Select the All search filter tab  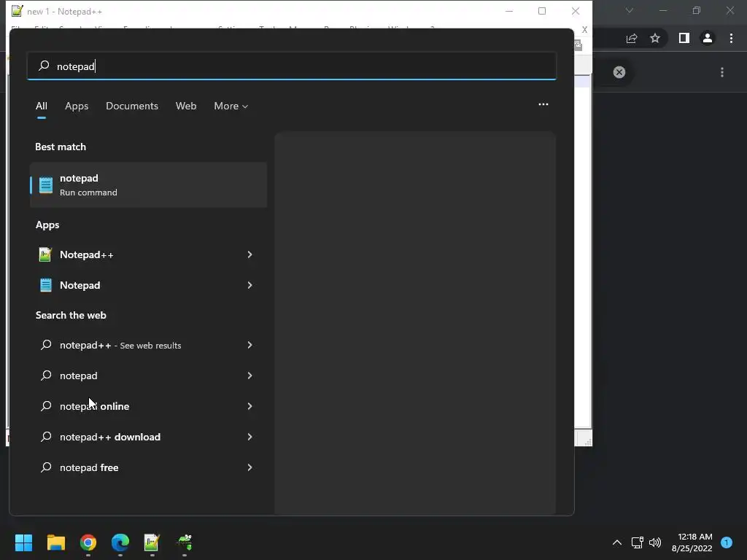tap(42, 106)
